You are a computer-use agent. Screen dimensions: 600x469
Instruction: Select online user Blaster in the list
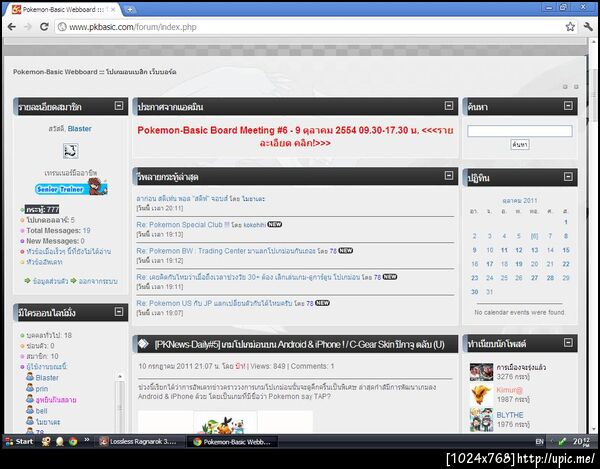click(x=47, y=378)
